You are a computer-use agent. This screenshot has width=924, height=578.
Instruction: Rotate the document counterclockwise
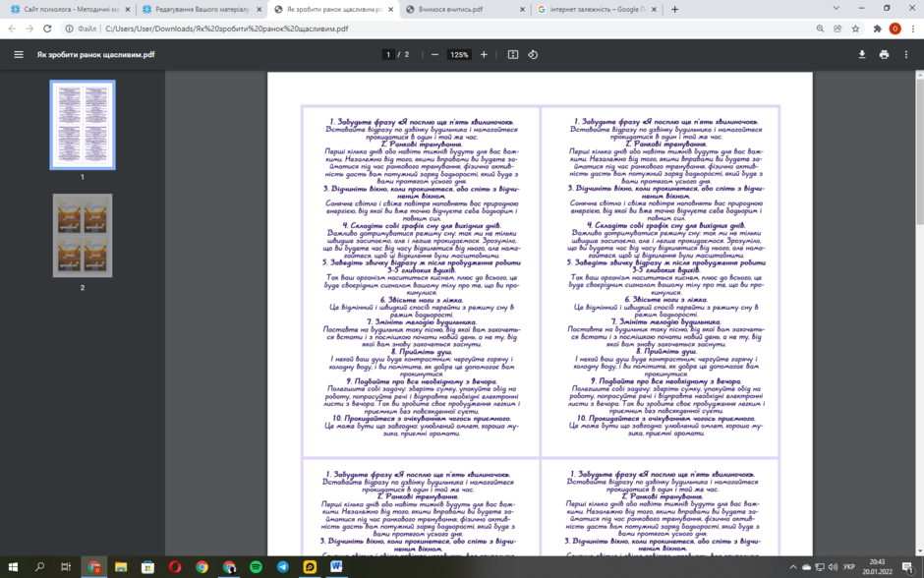533,54
